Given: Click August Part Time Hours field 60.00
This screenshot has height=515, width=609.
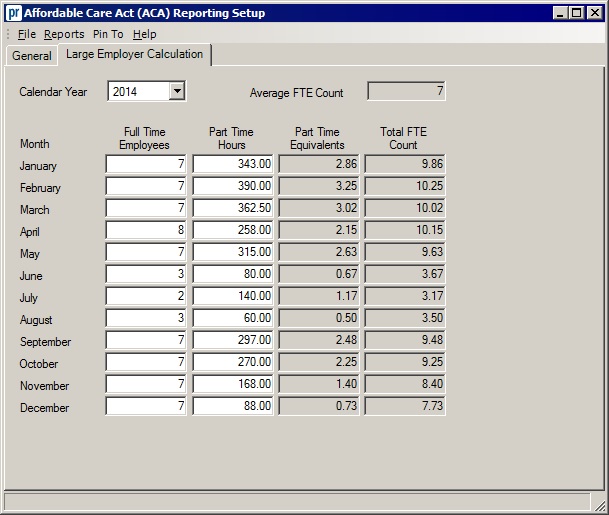Looking at the screenshot, I should point(233,318).
